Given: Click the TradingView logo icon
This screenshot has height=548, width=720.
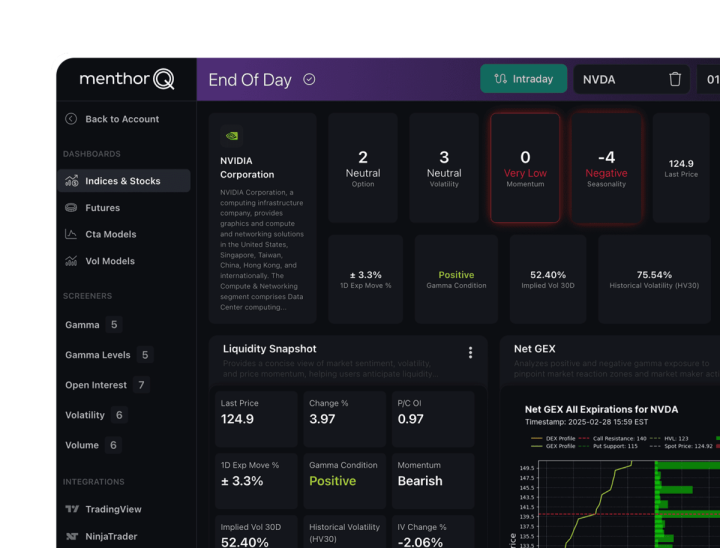Looking at the screenshot, I should point(72,509).
